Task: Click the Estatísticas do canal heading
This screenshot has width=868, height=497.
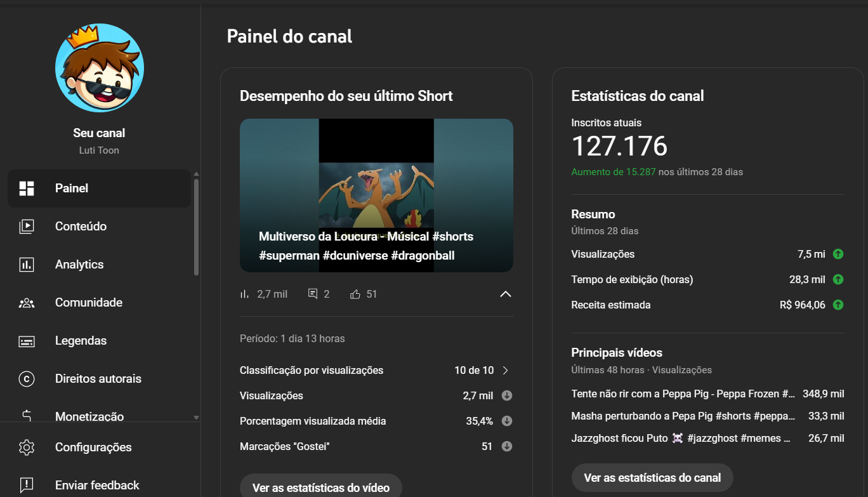Action: [638, 96]
